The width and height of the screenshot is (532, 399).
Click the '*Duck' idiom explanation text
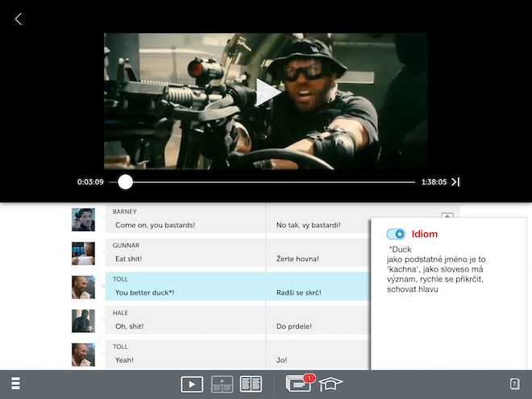(x=436, y=269)
